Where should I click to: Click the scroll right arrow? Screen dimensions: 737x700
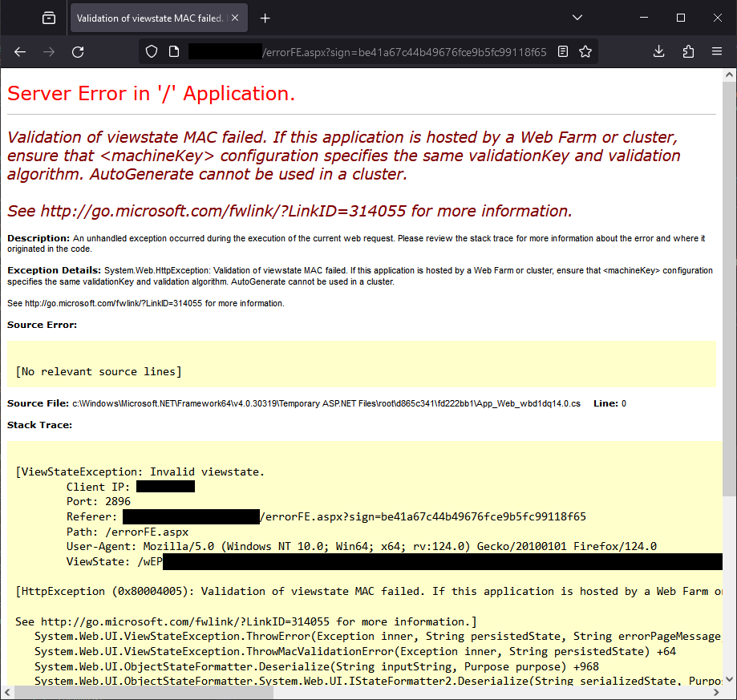[x=716, y=693]
